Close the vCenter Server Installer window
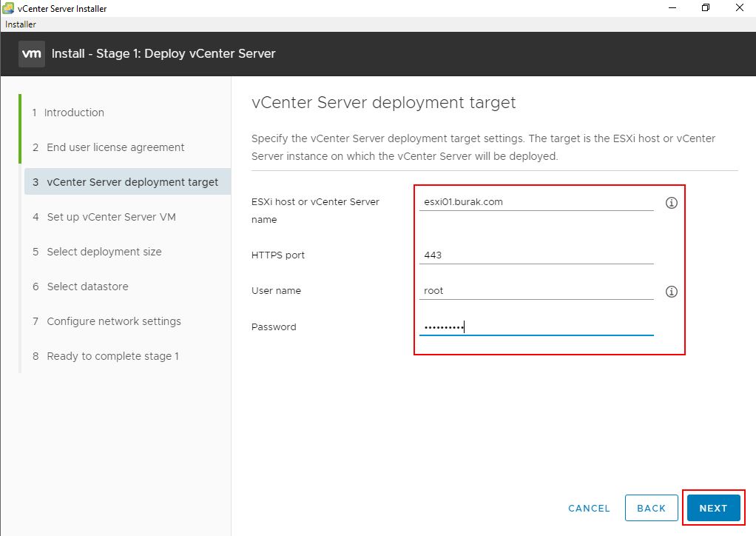Viewport: 756px width, 536px height. [x=739, y=7]
